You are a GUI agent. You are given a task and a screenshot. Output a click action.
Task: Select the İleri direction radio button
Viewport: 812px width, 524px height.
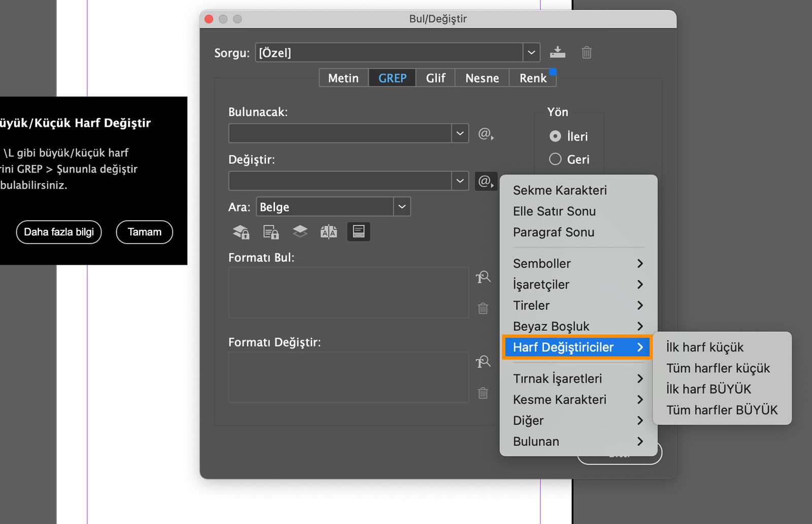click(x=556, y=136)
